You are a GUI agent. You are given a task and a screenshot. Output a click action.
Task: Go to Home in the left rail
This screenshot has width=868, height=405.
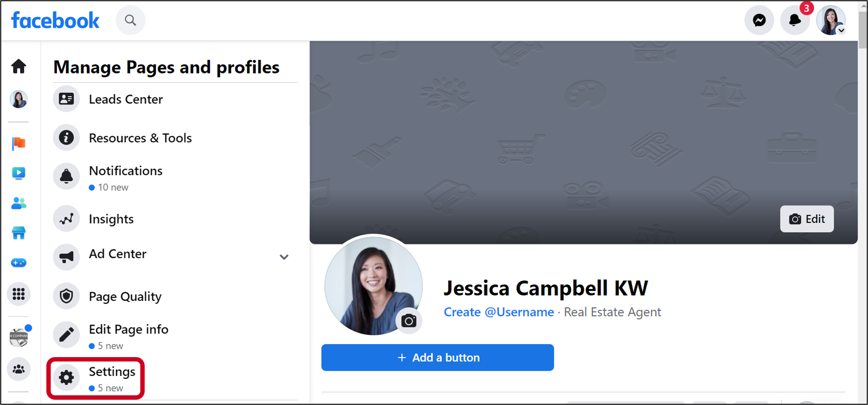[18, 66]
